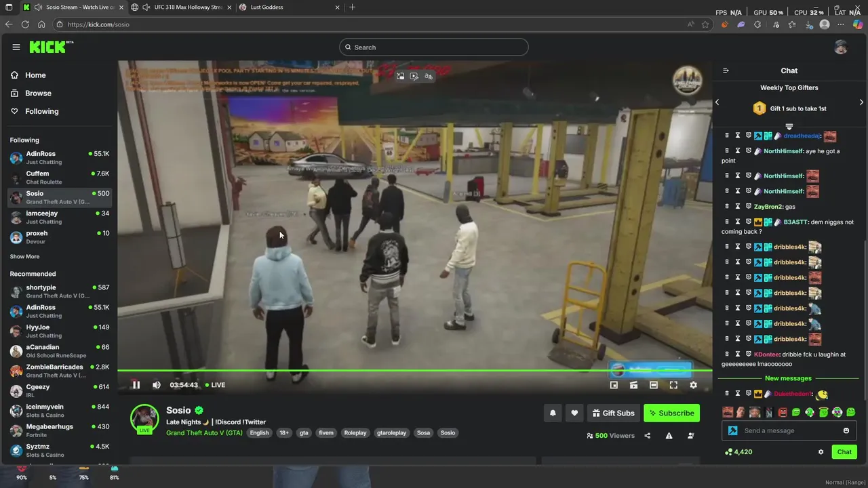Screen dimensions: 868x488
Task: Toggle stream notification bell
Action: [553, 413]
